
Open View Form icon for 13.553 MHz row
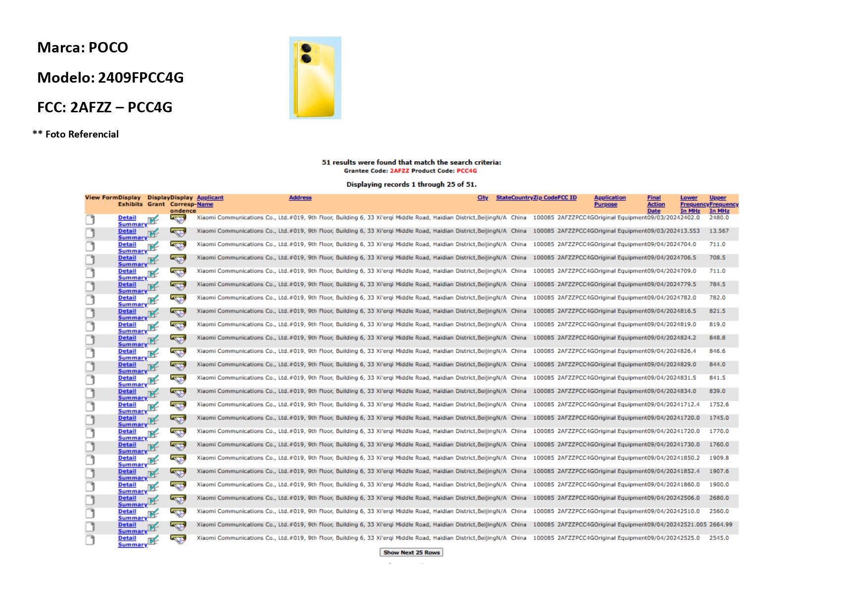90,233
